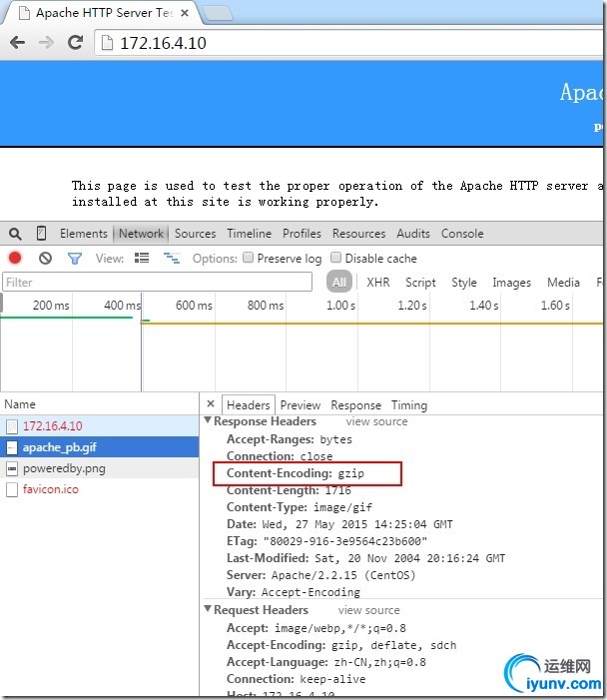The image size is (607, 700).
Task: Click the Accept-Ranges: bytes header line
Action: tap(290, 439)
